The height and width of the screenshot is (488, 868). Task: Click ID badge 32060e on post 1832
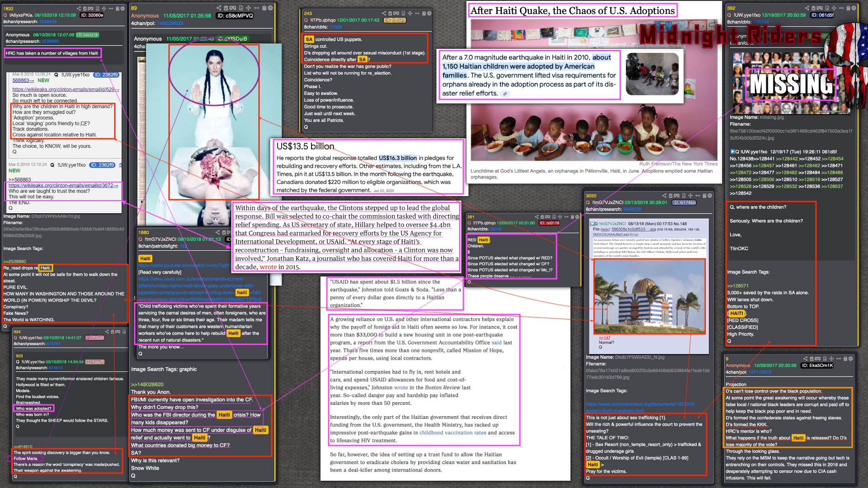(x=92, y=15)
